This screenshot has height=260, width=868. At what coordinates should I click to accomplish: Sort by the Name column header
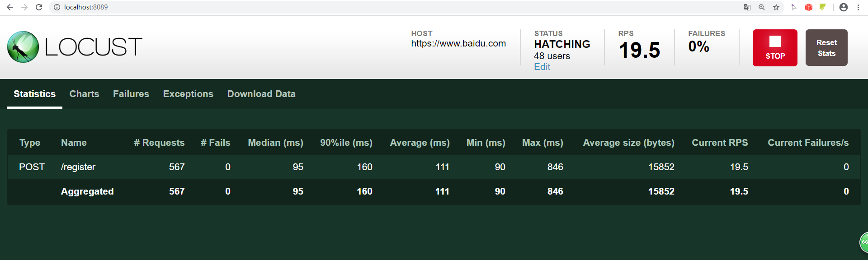(74, 143)
